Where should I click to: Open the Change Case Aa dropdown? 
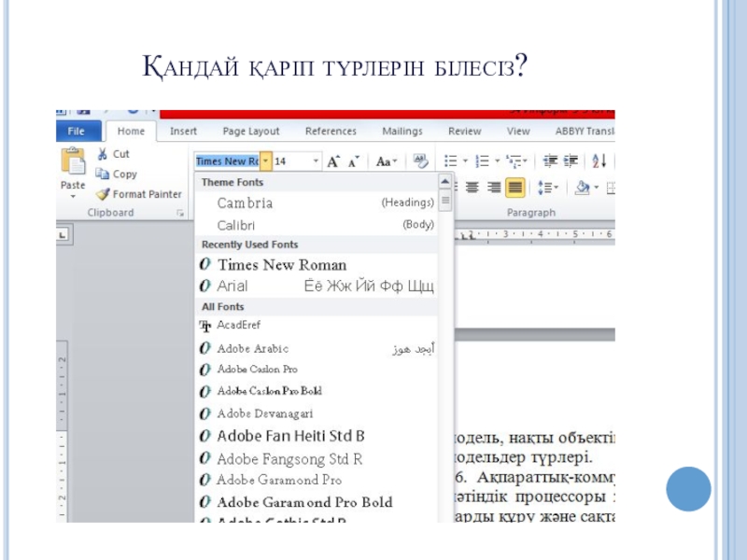tap(387, 161)
